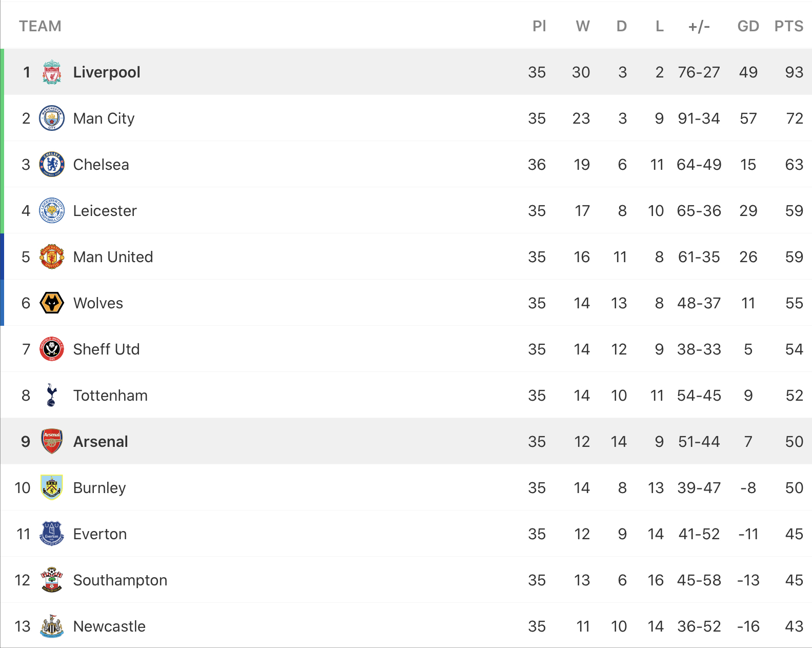Select the GD column header

(748, 26)
